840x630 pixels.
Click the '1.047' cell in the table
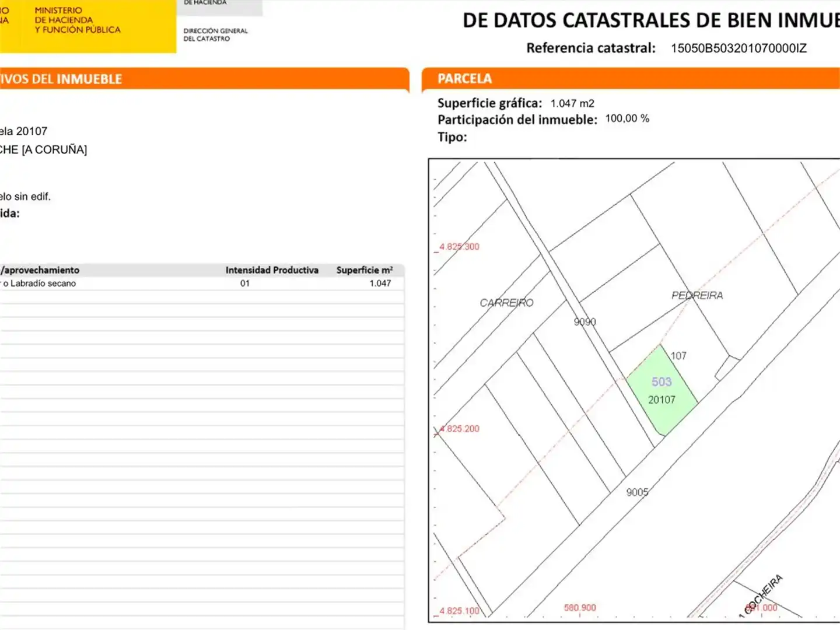coord(380,283)
